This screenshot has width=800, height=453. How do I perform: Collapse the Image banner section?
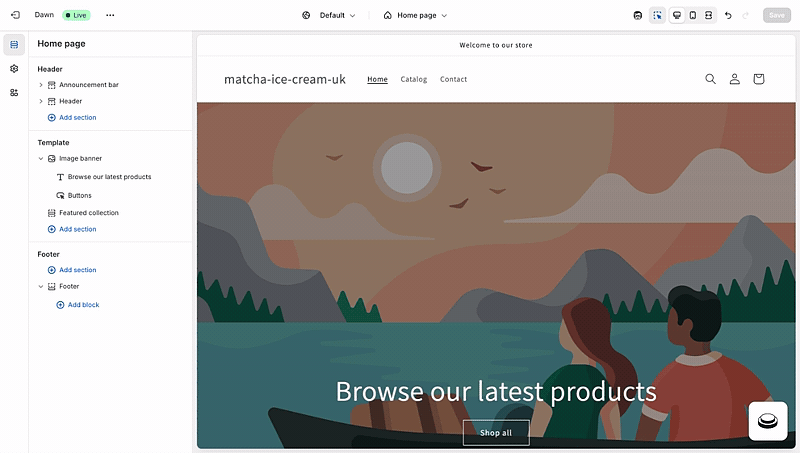pos(41,159)
